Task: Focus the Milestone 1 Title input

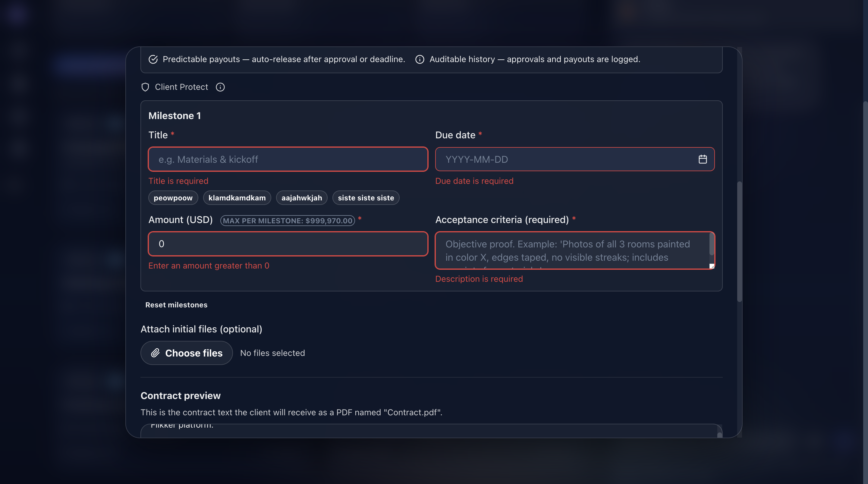Action: [288, 159]
